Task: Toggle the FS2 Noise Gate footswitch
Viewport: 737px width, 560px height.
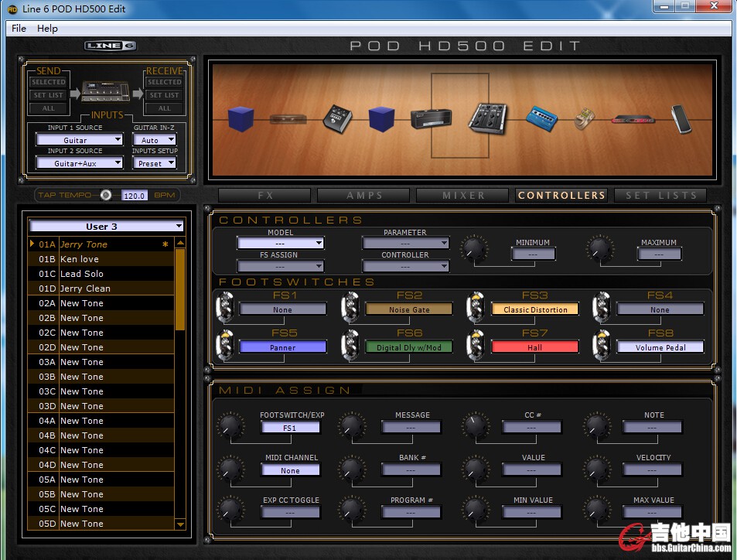Action: click(x=350, y=307)
